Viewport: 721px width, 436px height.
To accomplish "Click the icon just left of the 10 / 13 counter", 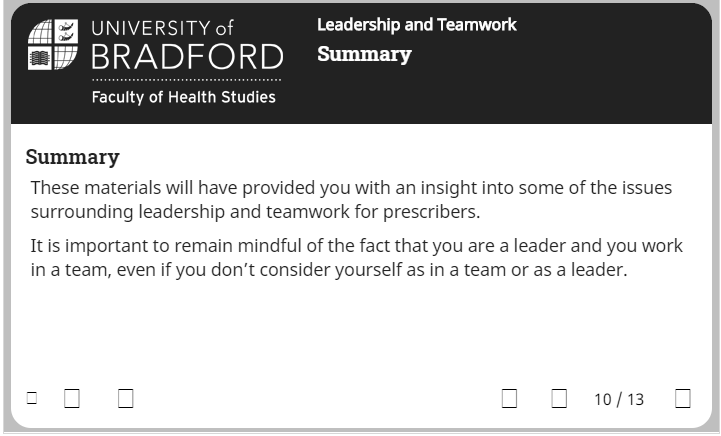I will coord(559,398).
